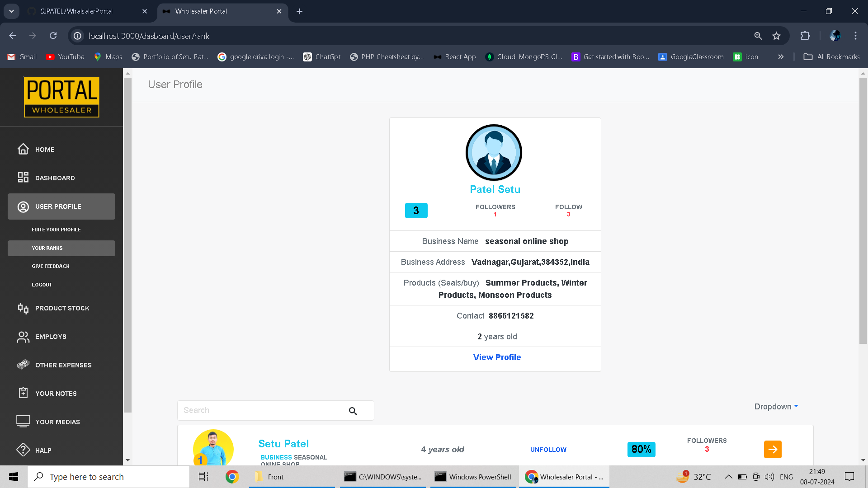Viewport: 868px width, 488px height.
Task: Click the Home house icon in sidebar
Action: [x=23, y=149]
